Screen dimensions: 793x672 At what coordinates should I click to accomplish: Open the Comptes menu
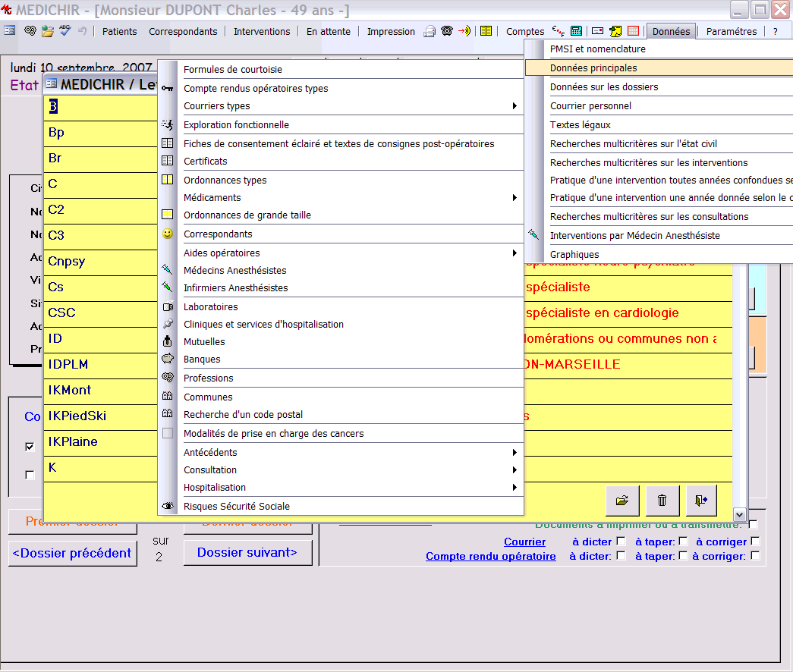coord(525,31)
